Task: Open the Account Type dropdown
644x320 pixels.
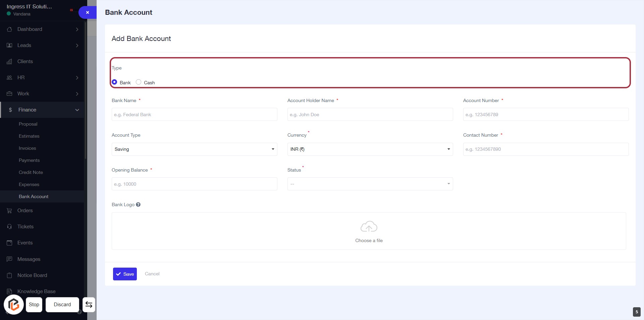Action: click(x=194, y=149)
